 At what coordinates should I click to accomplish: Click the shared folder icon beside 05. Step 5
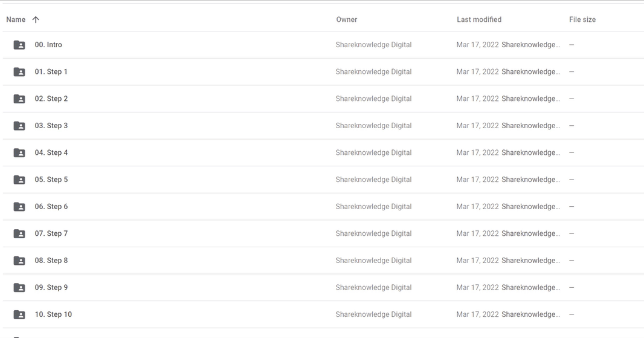19,180
